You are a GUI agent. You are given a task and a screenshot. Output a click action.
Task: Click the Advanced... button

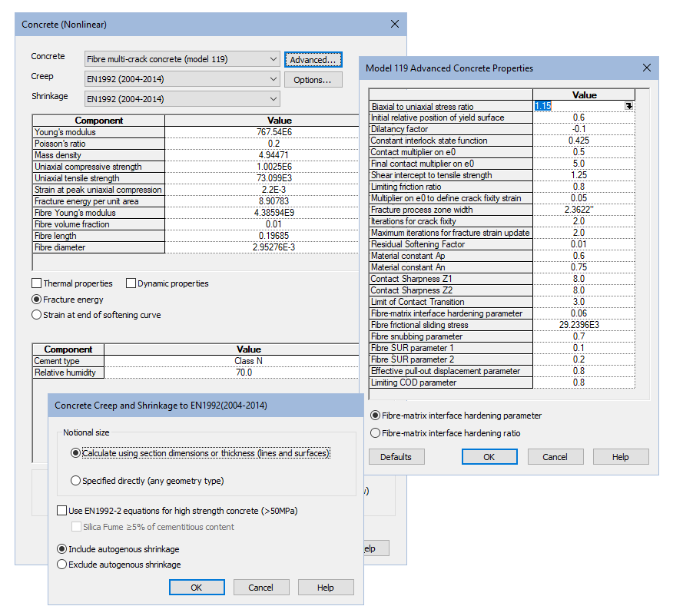313,60
